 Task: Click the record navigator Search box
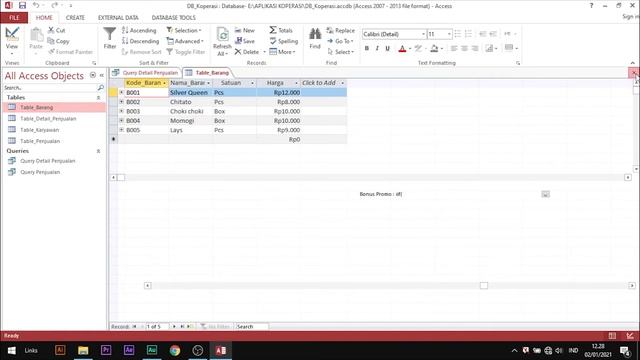252,327
